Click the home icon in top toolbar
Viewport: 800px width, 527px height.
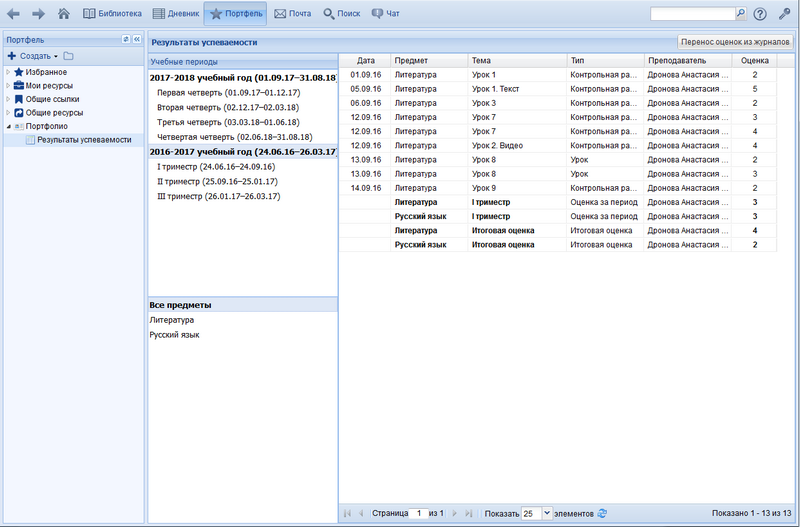pyautogui.click(x=64, y=14)
